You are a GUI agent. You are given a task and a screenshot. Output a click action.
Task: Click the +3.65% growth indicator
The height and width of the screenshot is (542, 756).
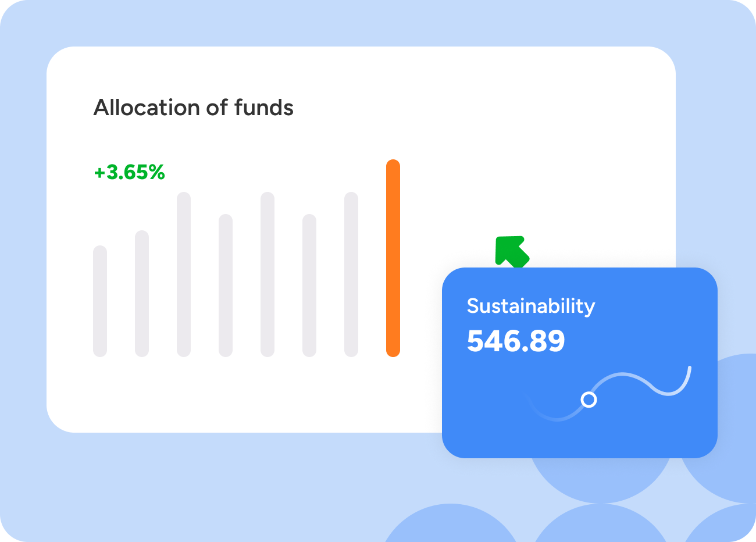(130, 173)
